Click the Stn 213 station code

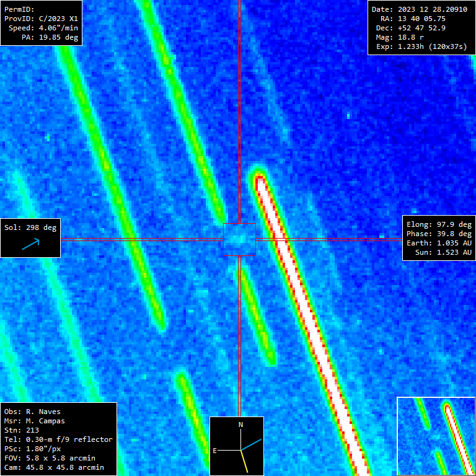22,430
